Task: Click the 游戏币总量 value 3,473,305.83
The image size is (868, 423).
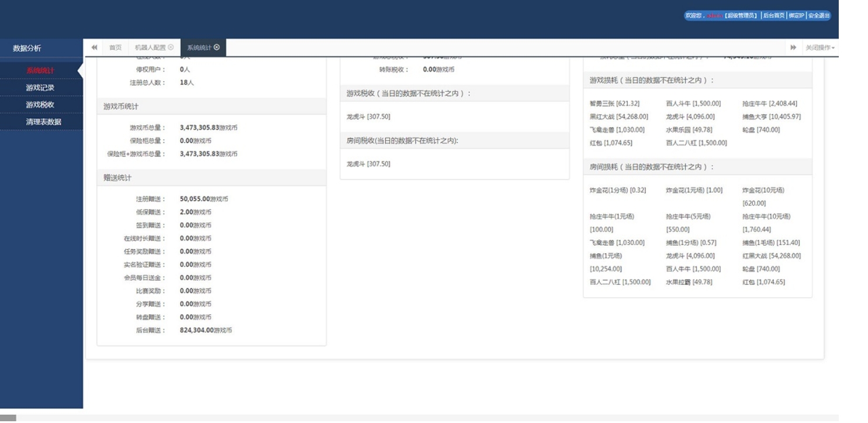Action: [199, 128]
